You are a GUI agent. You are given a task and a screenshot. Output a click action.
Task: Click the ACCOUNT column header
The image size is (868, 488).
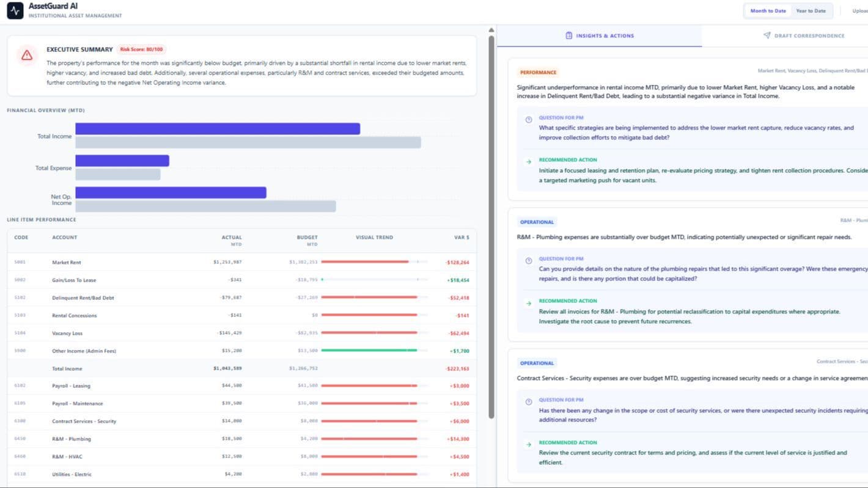[65, 238]
